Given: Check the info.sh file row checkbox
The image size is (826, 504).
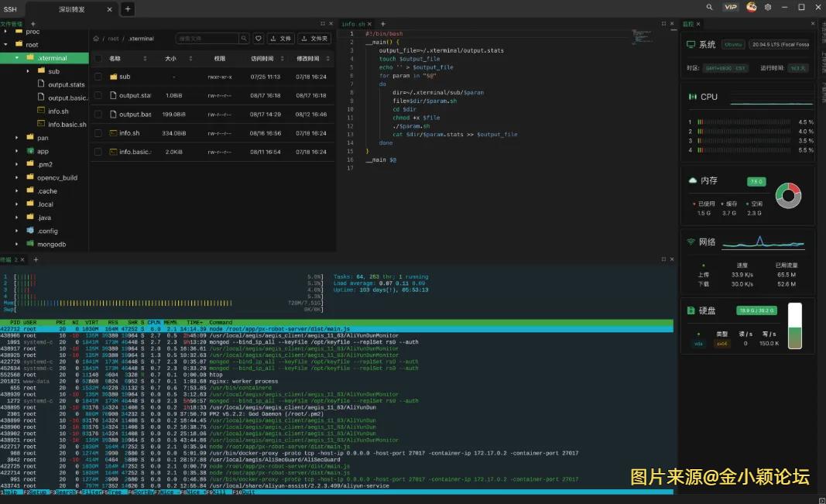Looking at the screenshot, I should pos(98,132).
